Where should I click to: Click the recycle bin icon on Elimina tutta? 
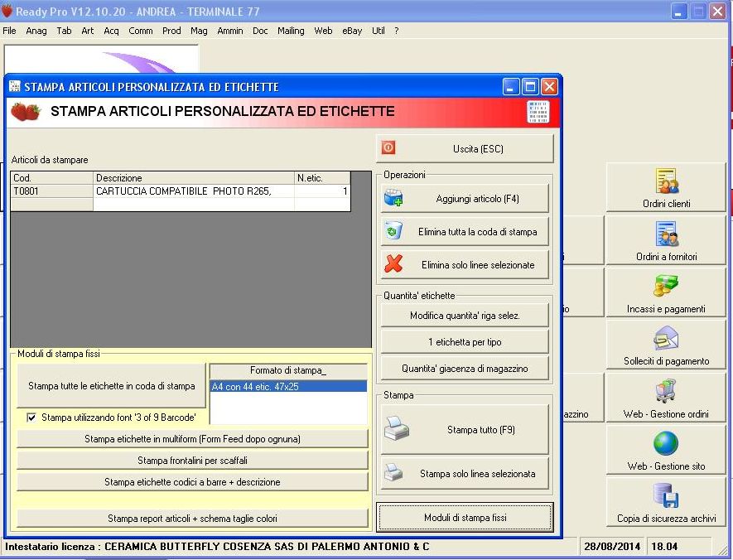click(x=393, y=231)
